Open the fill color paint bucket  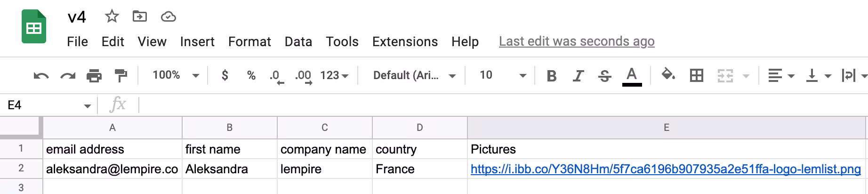click(668, 75)
